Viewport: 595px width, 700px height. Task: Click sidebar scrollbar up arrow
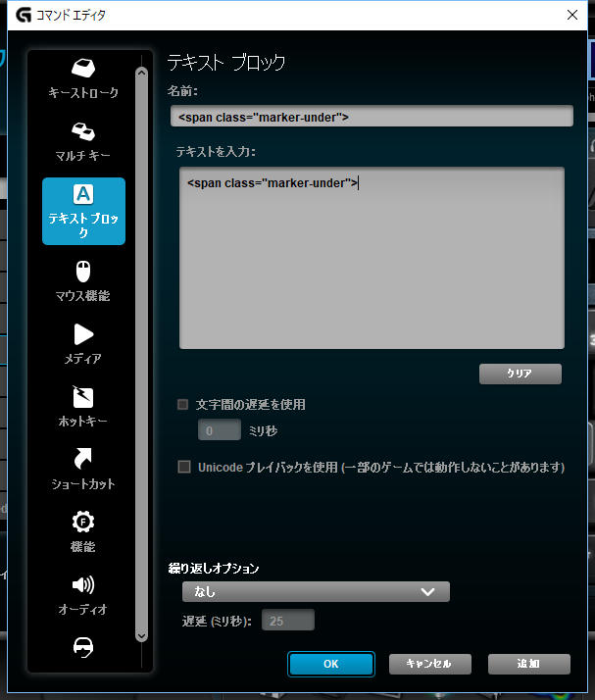[141, 73]
